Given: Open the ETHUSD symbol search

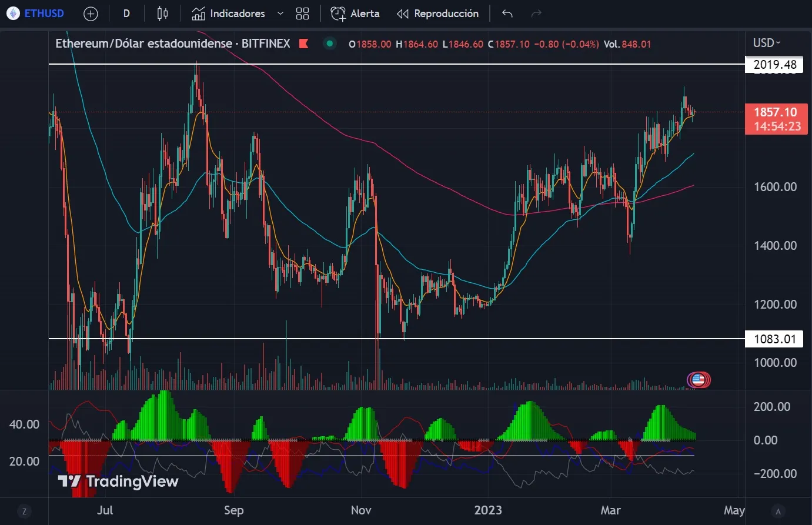Looking at the screenshot, I should 44,13.
